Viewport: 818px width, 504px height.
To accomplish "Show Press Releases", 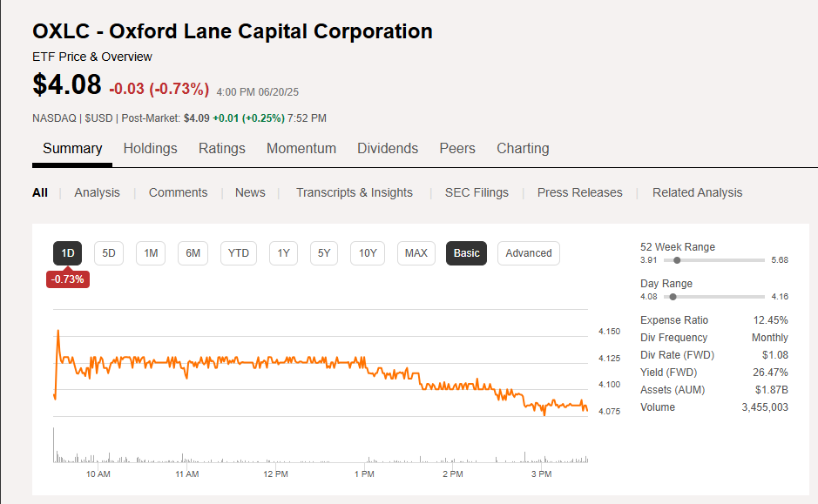I will 579,193.
